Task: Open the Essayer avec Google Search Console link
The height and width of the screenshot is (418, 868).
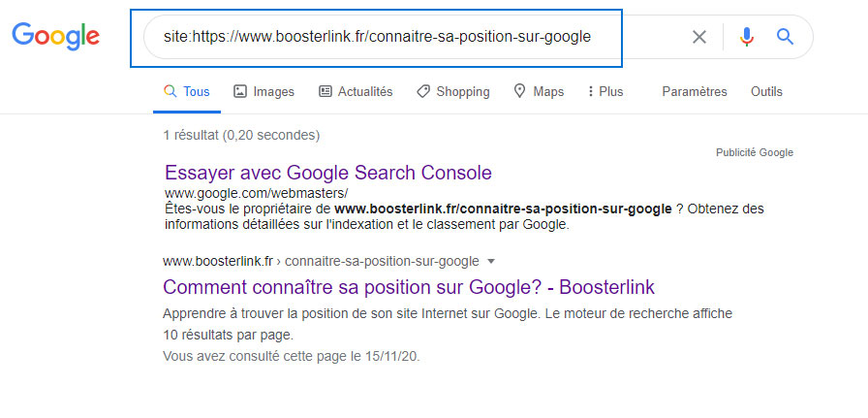Action: (328, 173)
